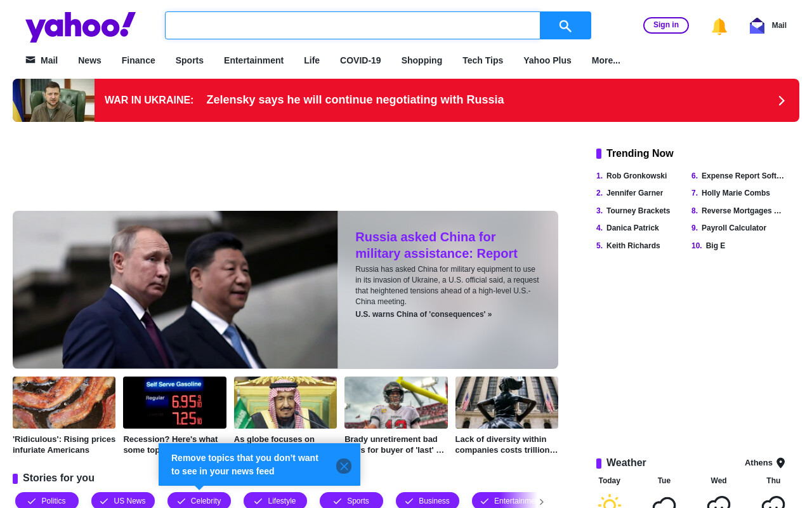
Task: Click the Sign in button
Action: [666, 25]
